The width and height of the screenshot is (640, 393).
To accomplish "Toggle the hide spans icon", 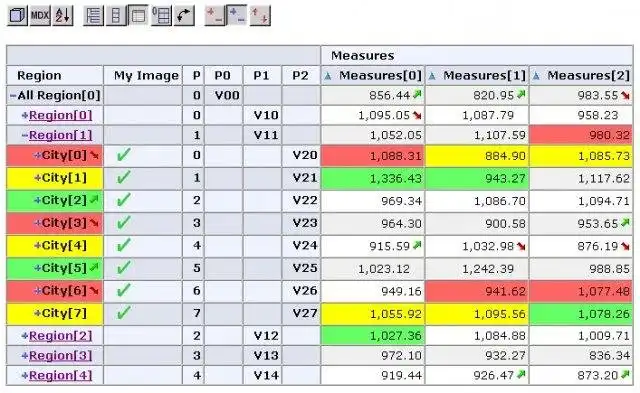I will click(x=116, y=16).
